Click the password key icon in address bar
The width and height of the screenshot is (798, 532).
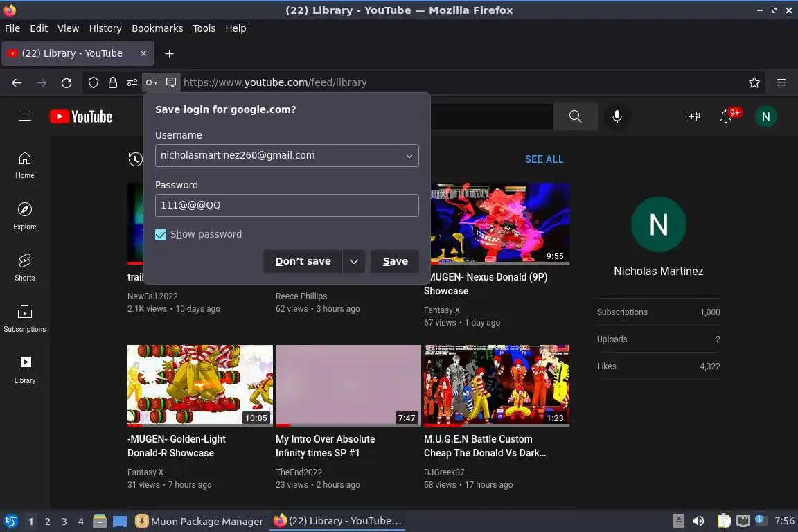tap(152, 82)
